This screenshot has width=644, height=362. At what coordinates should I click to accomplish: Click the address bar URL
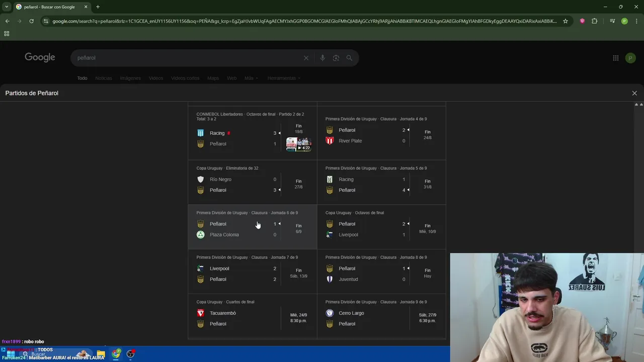[x=304, y=21]
